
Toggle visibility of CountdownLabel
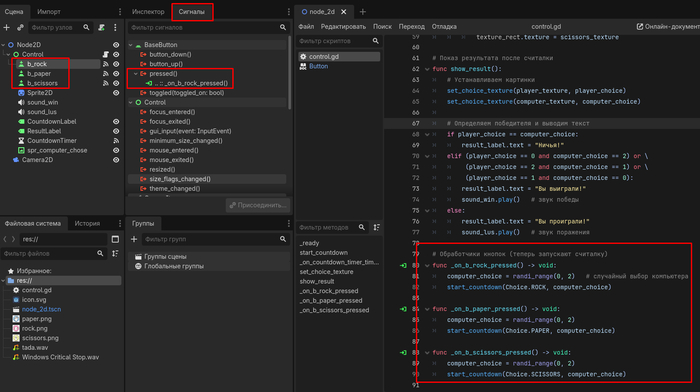pos(116,121)
